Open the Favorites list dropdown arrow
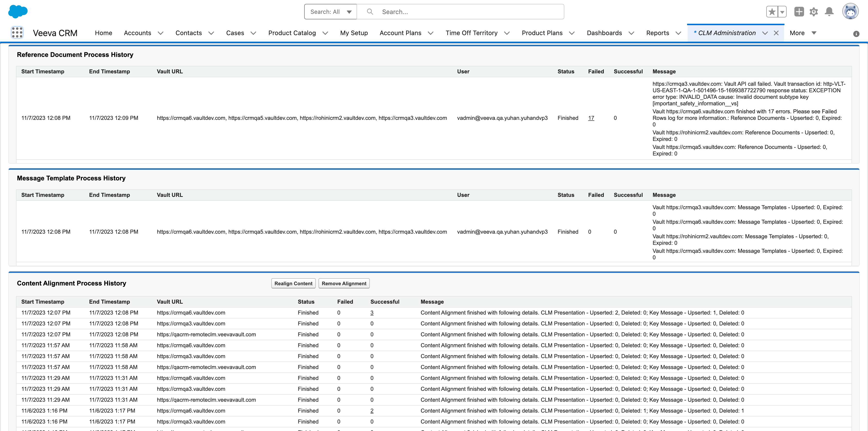This screenshot has height=431, width=868. point(782,12)
